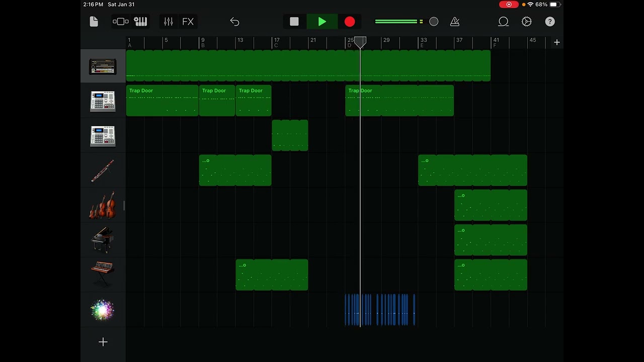644x362 pixels.
Task: Tap the battery indicator in the status bar
Action: tap(554, 5)
